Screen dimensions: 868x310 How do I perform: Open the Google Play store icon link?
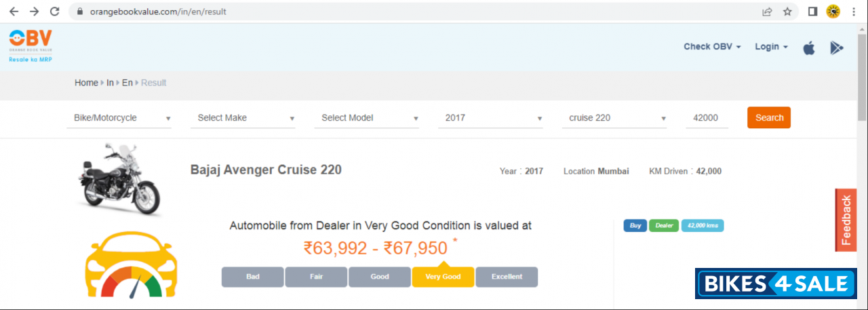tap(836, 47)
